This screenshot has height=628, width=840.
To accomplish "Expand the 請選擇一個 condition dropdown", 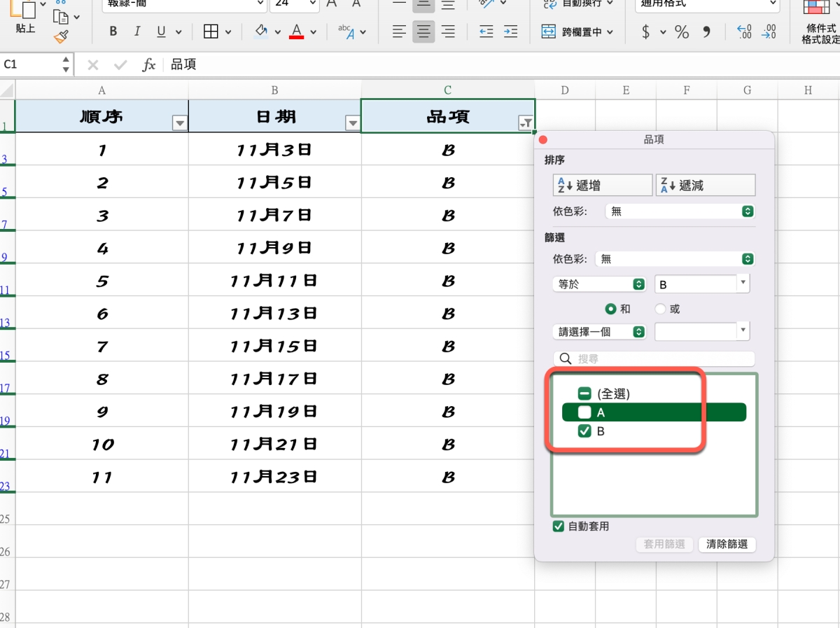I will point(599,331).
